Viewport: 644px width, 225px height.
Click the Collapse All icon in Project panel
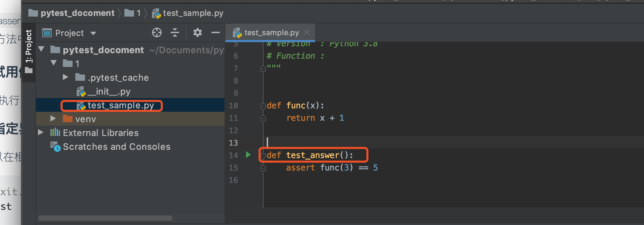(175, 32)
